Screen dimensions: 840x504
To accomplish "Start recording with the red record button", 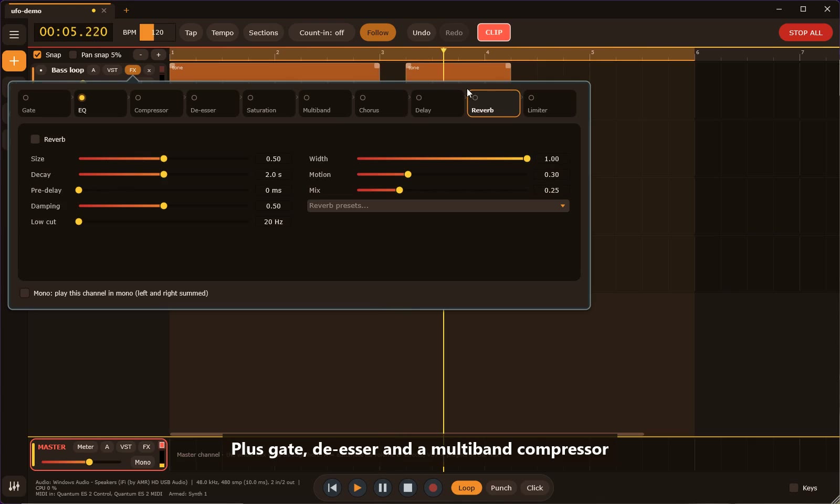I will tap(433, 488).
